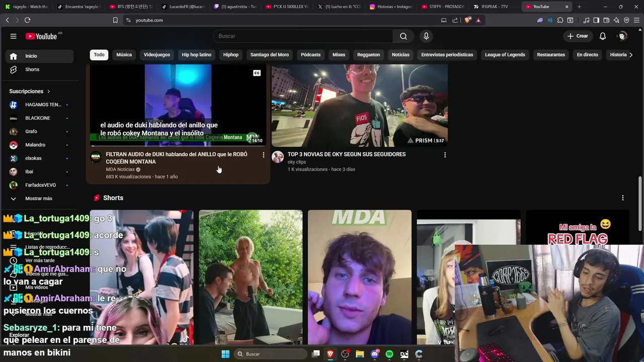Open the Brave main menu icon

[x=636, y=20]
